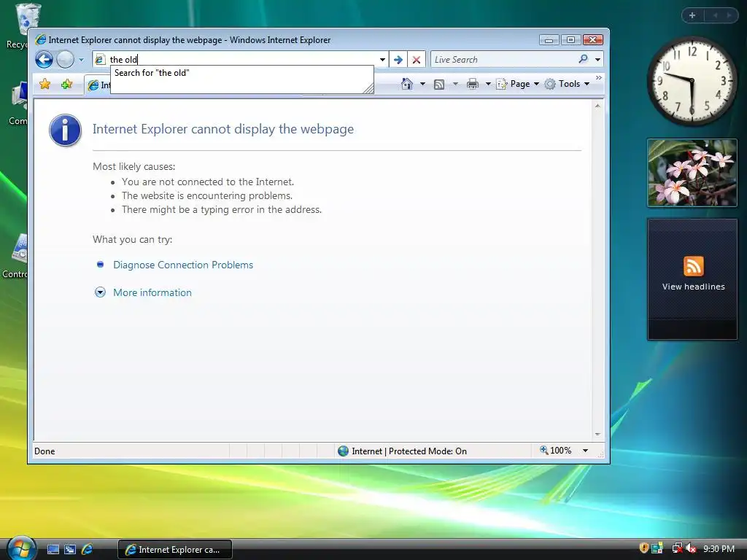Click the page scrollbar down arrow
This screenshot has height=560, width=747.
(597, 435)
